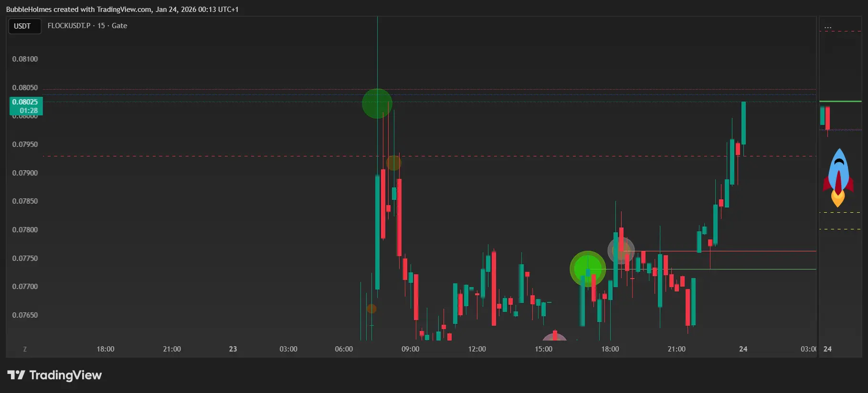The image size is (868, 393).
Task: Click the 0.07700 price axis label
Action: pyautogui.click(x=25, y=287)
